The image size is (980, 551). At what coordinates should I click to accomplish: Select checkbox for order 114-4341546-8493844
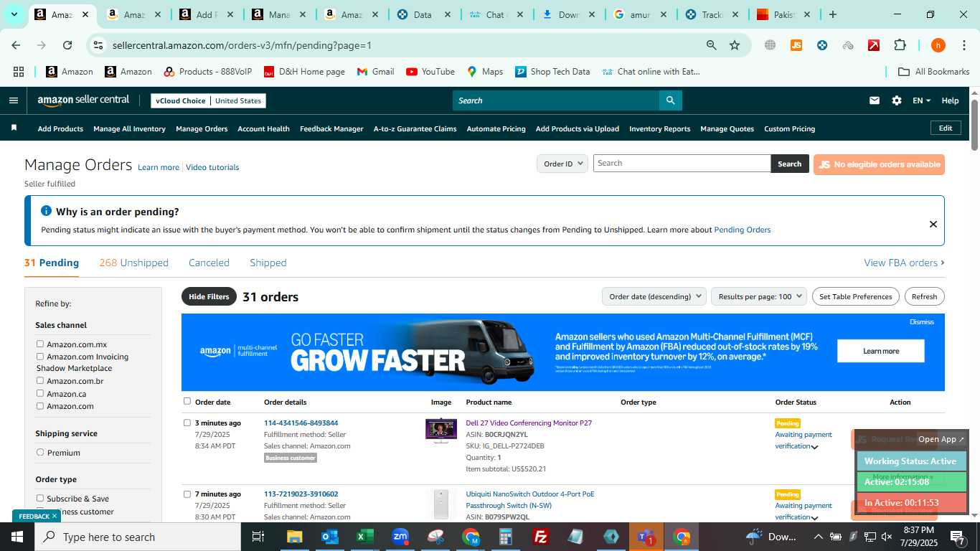(x=187, y=423)
